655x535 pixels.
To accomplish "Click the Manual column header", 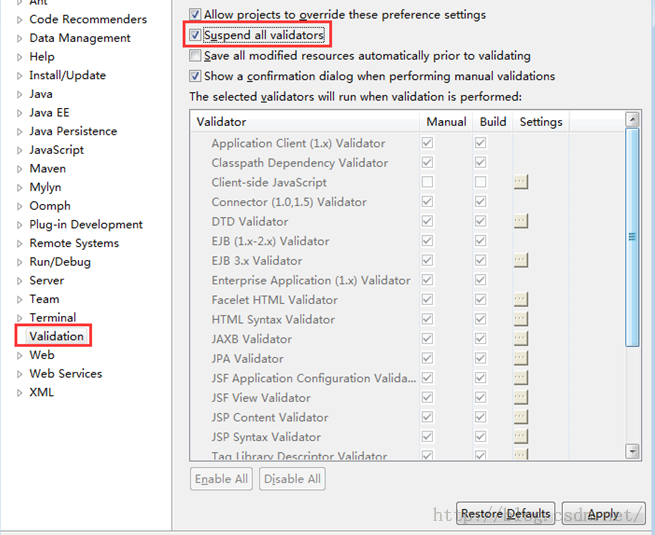I will tap(445, 122).
